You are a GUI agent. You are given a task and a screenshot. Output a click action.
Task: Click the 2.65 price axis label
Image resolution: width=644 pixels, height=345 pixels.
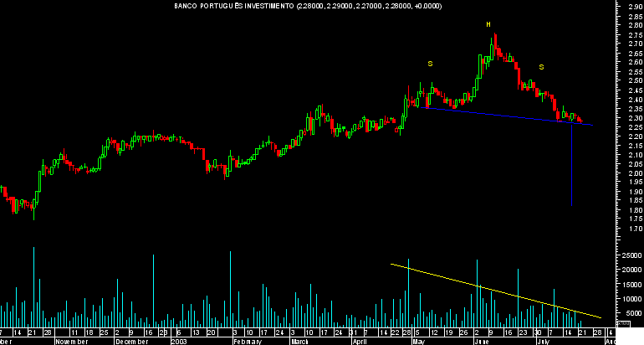point(636,54)
